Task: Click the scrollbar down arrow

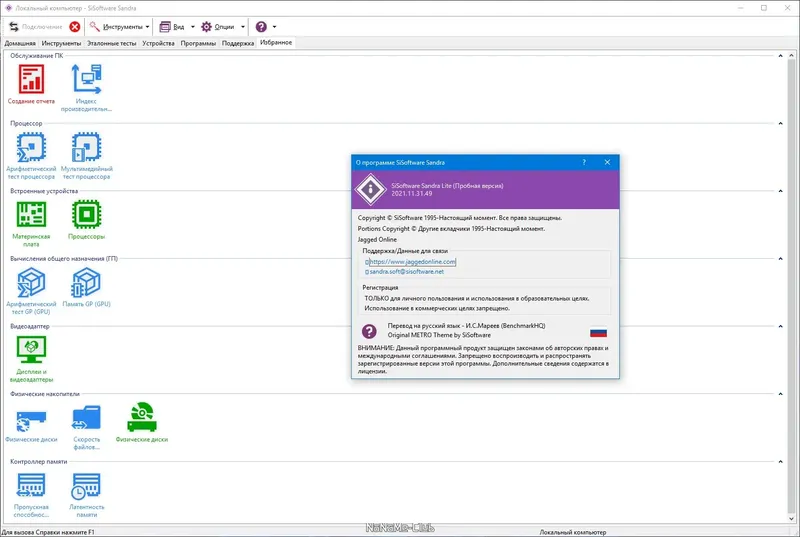Action: [x=791, y=519]
